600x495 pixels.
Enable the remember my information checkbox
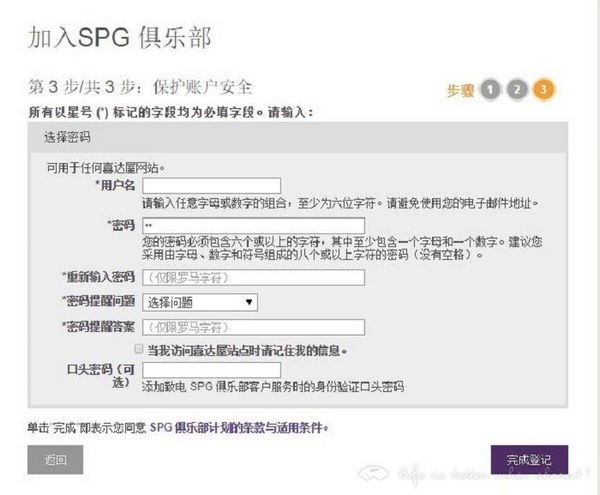pyautogui.click(x=139, y=350)
